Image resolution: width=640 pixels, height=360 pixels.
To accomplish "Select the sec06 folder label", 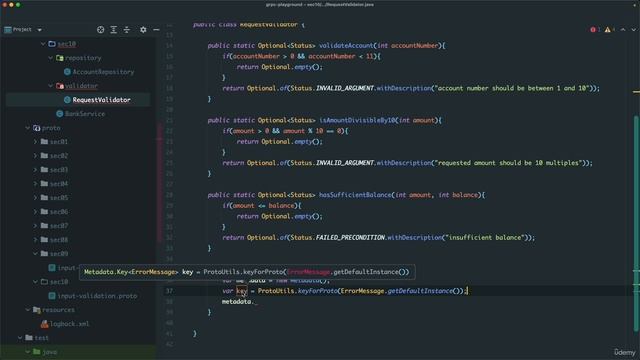I will coord(59,211).
